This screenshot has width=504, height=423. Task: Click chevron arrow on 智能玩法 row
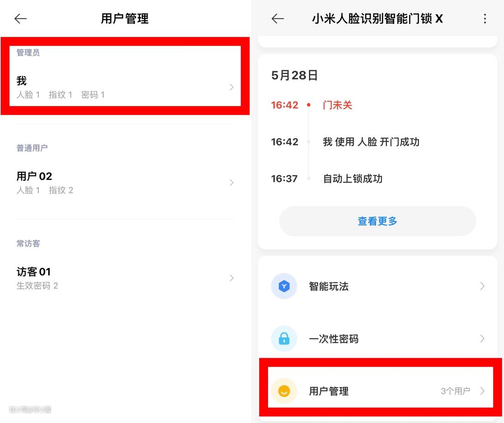(482, 286)
